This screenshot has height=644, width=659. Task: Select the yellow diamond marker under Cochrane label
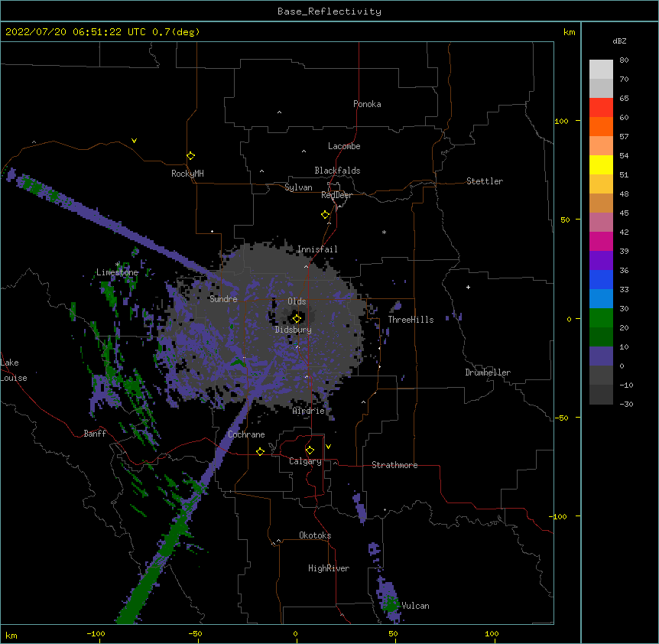tap(260, 452)
